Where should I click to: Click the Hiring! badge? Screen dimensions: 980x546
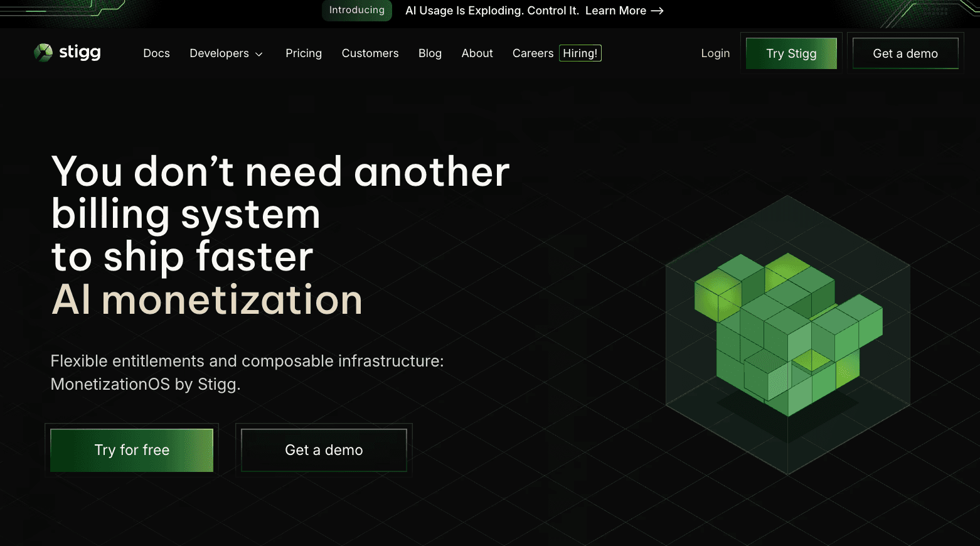pos(580,53)
